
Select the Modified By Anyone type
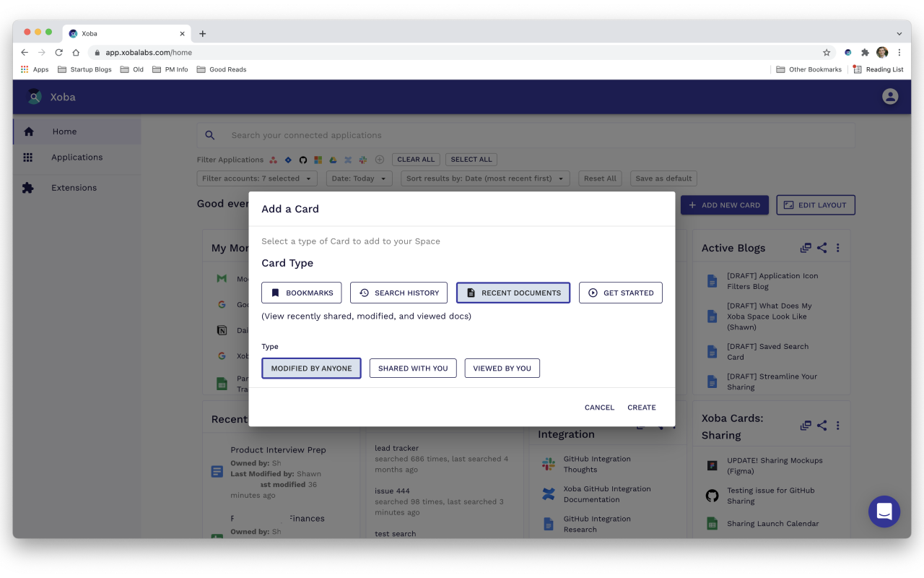[x=311, y=368]
